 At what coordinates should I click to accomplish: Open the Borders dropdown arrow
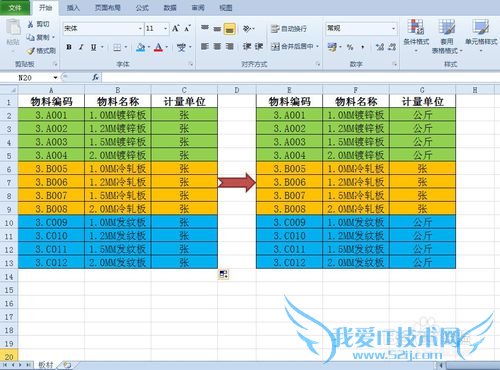tap(126, 47)
